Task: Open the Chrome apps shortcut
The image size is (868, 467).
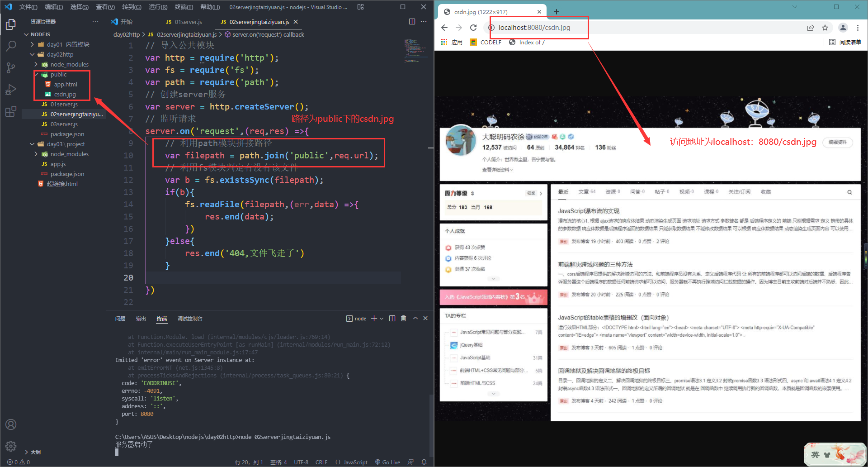Action: [x=452, y=42]
